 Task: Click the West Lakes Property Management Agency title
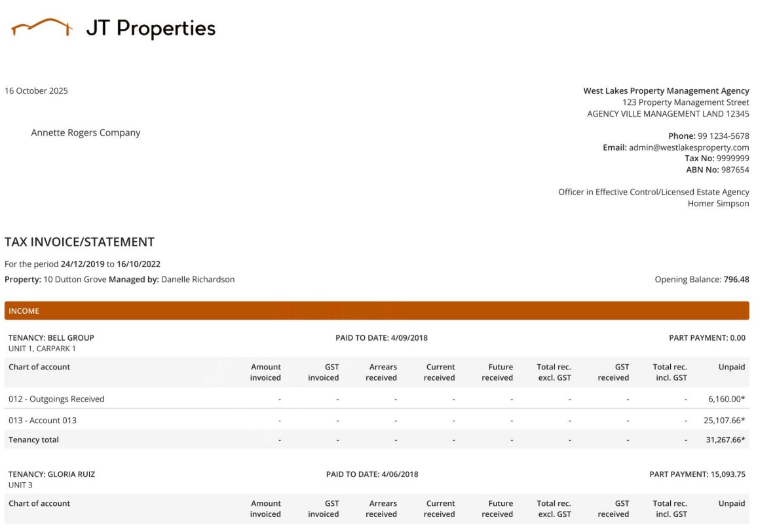click(x=666, y=91)
